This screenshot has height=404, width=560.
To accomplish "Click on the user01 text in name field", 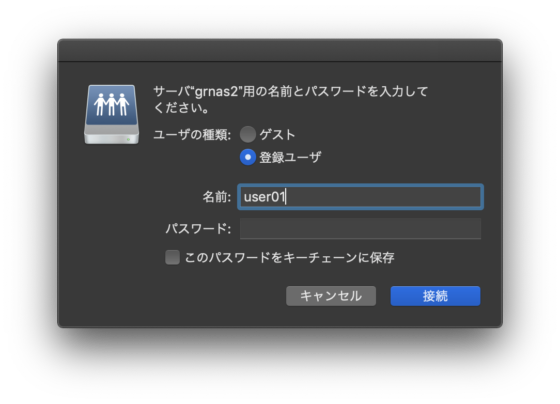I will point(264,197).
